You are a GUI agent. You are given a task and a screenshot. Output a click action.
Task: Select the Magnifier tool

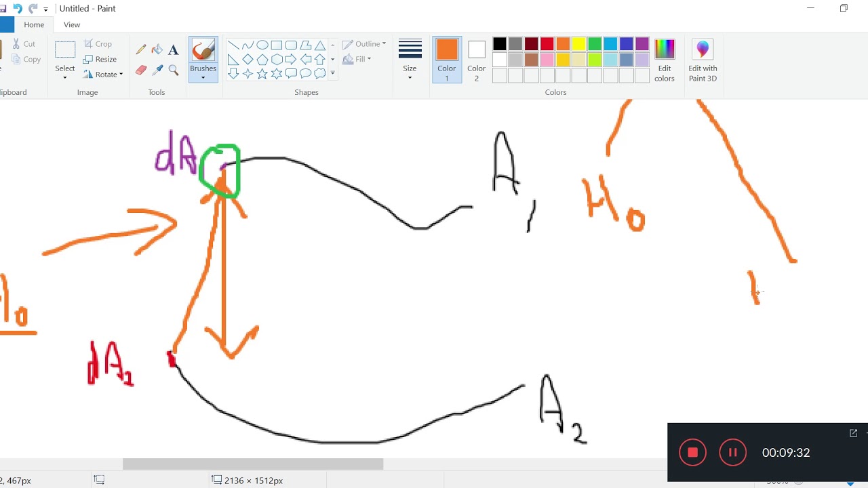click(174, 70)
